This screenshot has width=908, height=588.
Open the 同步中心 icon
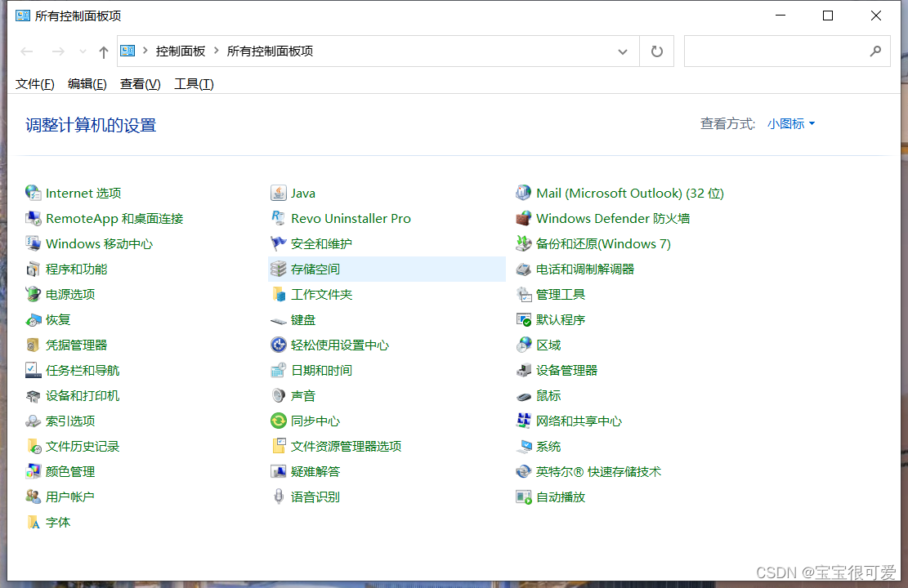[x=279, y=421]
